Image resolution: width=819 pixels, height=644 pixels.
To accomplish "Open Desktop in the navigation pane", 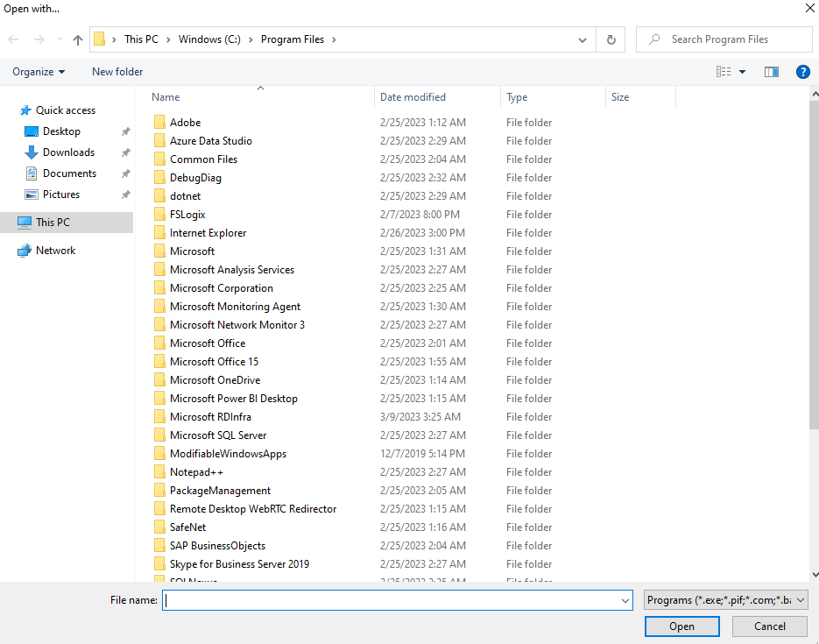I will 61,131.
